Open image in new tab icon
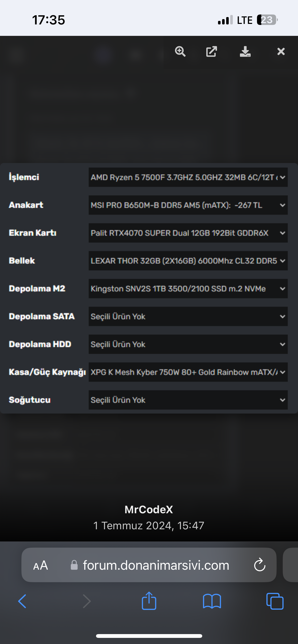This screenshot has width=298, height=644. [211, 52]
